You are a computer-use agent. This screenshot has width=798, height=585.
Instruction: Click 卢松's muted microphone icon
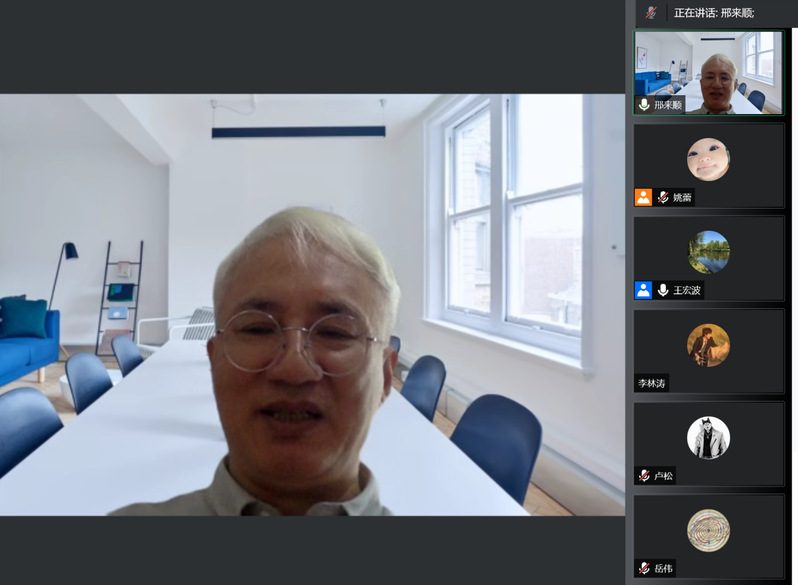[644, 476]
